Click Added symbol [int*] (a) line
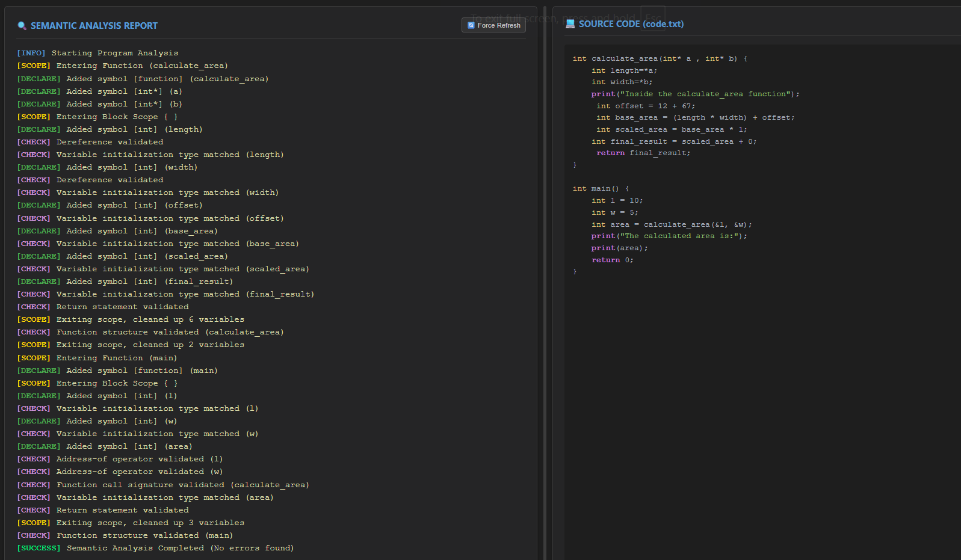Screen dimensions: 961x560 point(99,91)
